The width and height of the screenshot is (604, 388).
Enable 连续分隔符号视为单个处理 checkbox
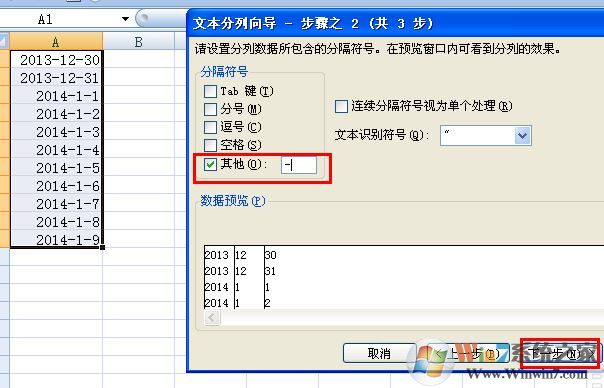coord(341,106)
